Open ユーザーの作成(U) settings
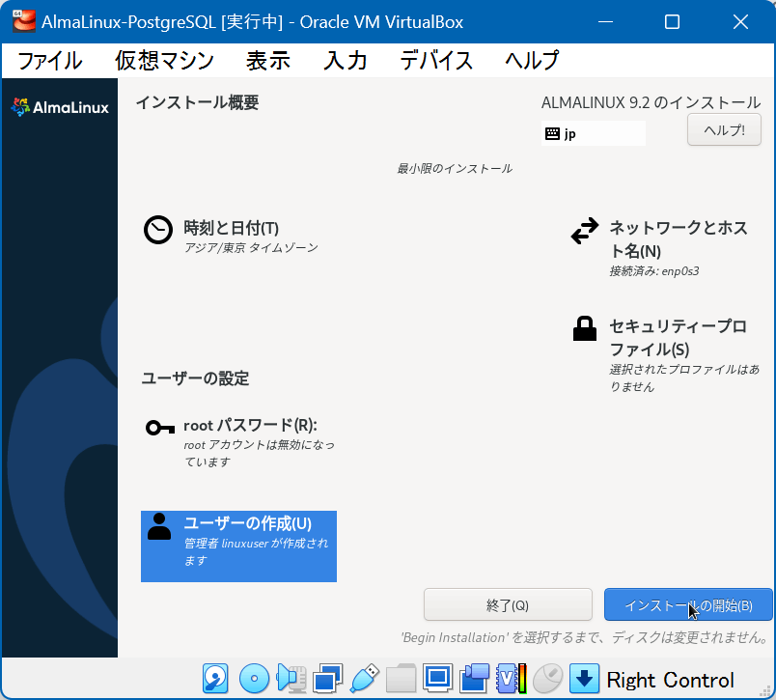776x700 pixels. (239, 546)
